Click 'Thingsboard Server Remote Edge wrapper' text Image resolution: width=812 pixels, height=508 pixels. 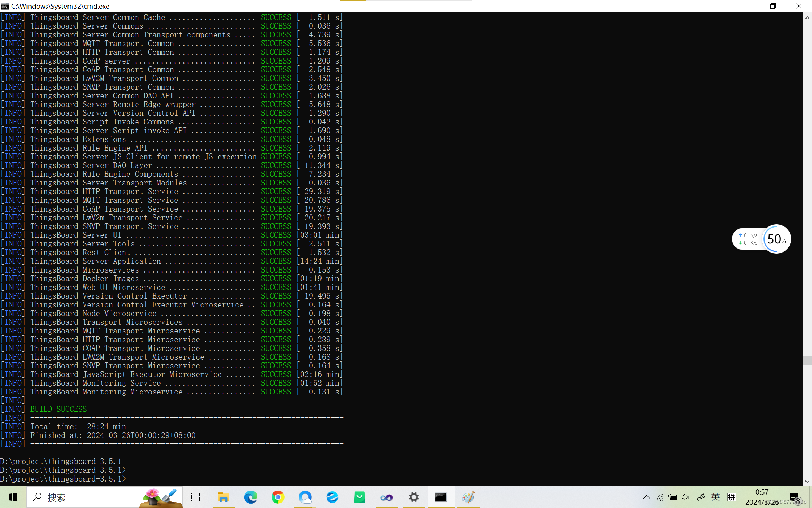113,105
